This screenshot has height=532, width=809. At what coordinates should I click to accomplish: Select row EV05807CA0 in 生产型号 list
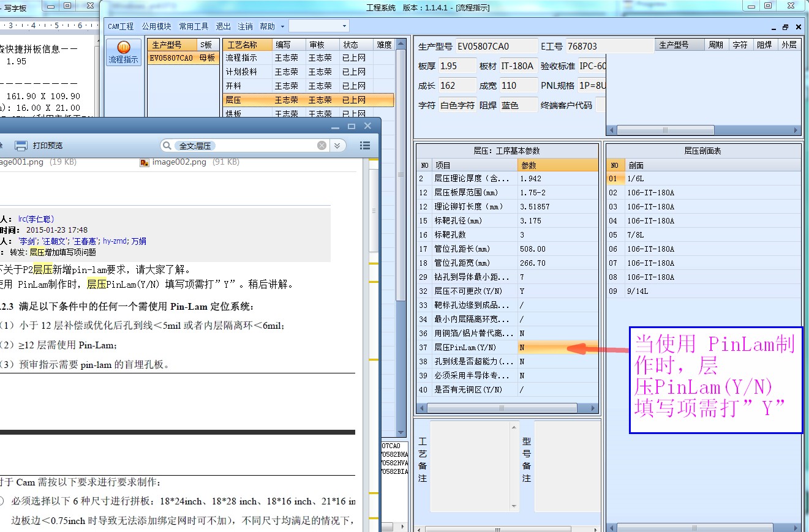pos(182,58)
